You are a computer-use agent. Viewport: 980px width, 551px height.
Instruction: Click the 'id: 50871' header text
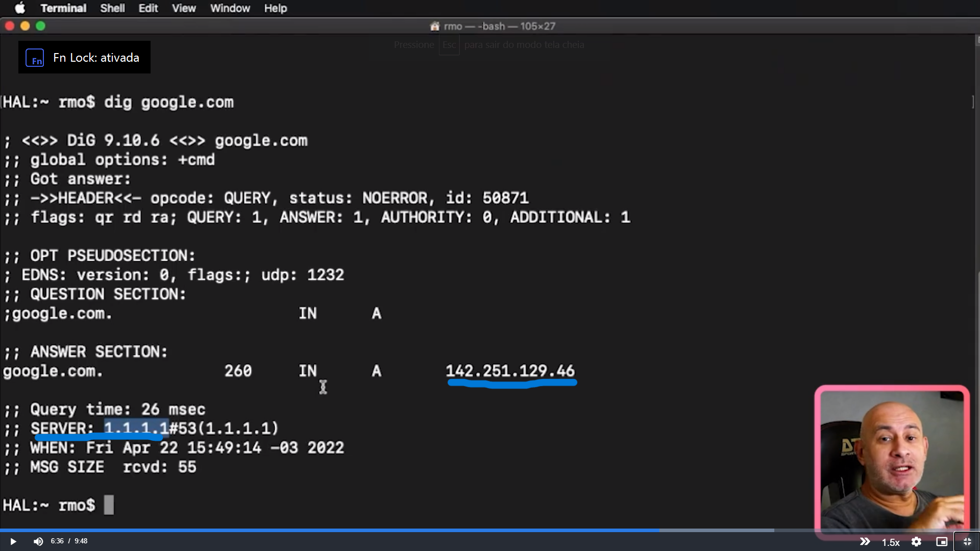pos(486,198)
